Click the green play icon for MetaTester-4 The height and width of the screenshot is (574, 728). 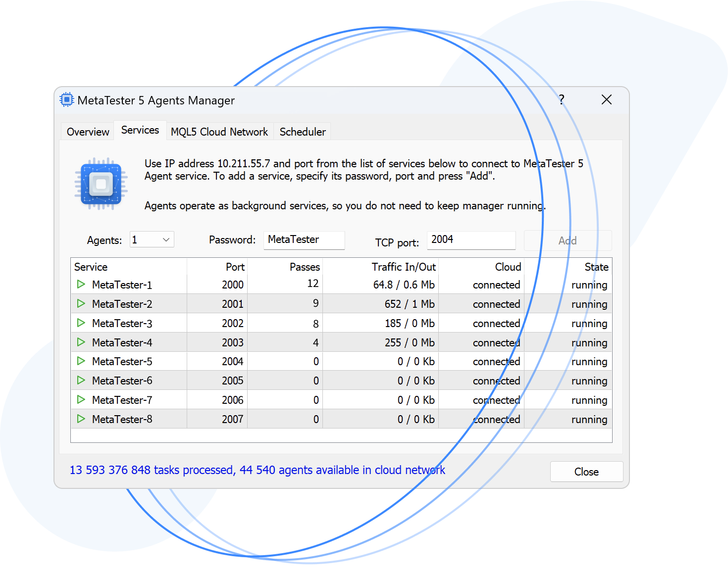pyautogui.click(x=81, y=342)
